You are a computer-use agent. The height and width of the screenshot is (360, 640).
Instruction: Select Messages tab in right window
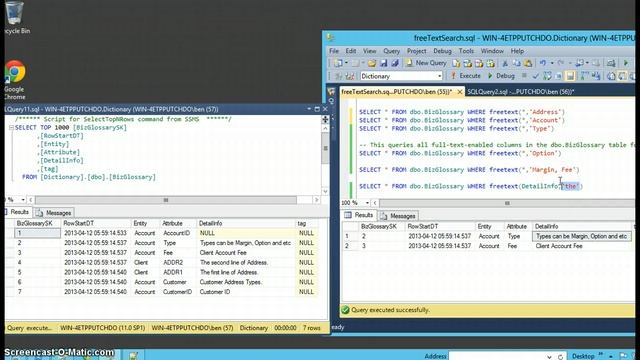click(398, 216)
